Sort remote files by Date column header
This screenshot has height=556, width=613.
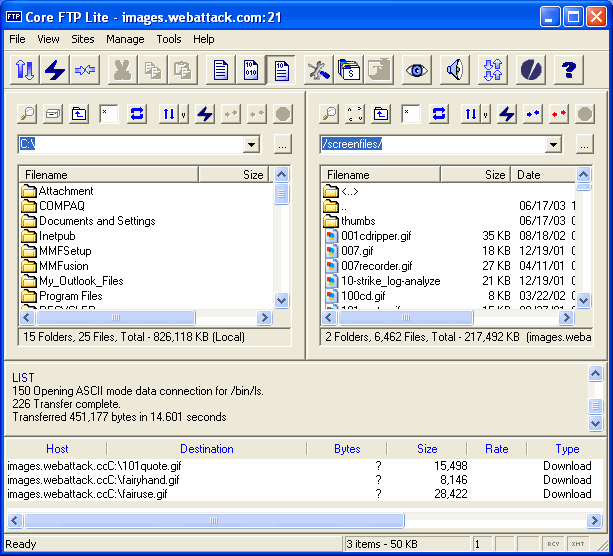click(x=543, y=175)
